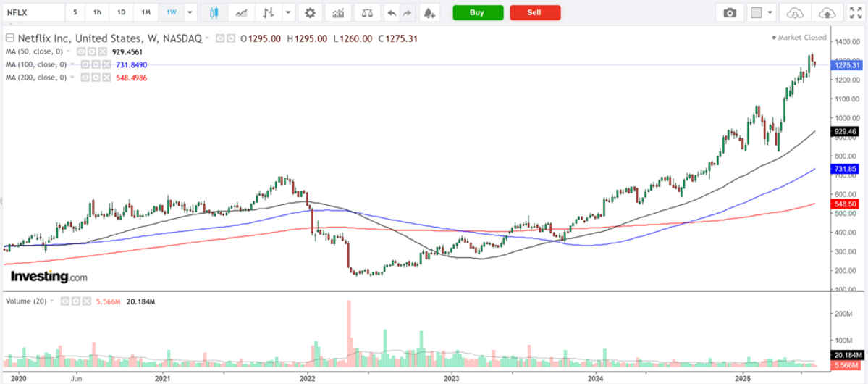Click the MA (50, close, 0) legend label
Screen dimensions: 868x384
pyautogui.click(x=34, y=51)
